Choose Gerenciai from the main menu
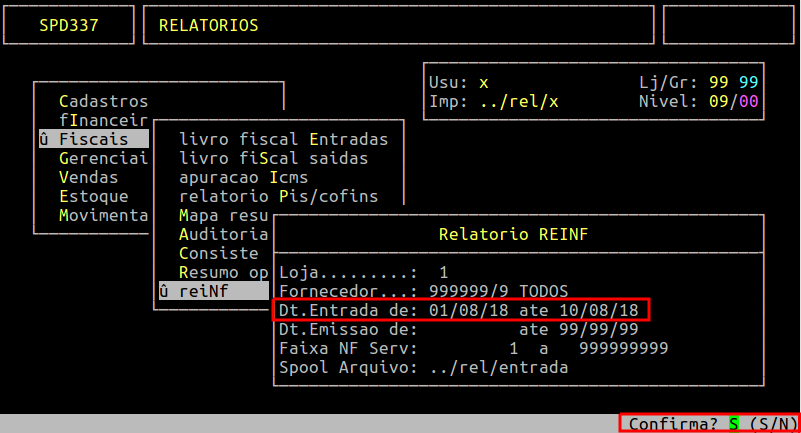 (x=103, y=158)
